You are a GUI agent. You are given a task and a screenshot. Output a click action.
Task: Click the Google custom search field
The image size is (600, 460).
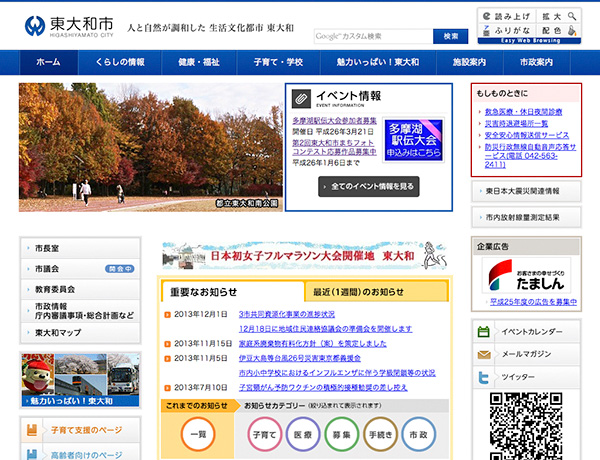point(372,36)
